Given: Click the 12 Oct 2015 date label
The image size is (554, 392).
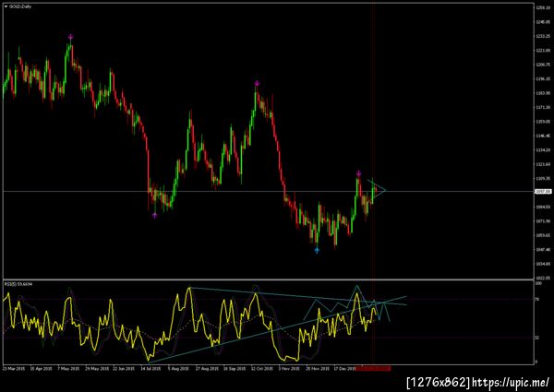Looking at the screenshot, I should (x=262, y=368).
